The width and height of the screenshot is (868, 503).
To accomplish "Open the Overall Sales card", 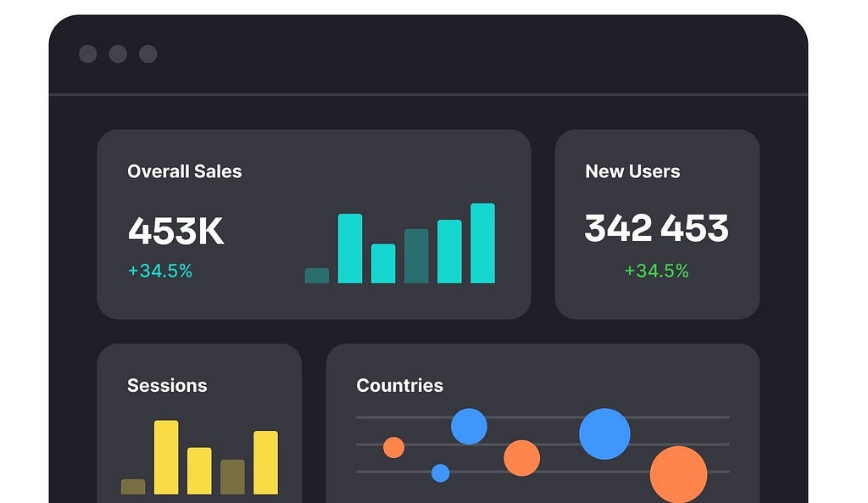I will [185, 171].
